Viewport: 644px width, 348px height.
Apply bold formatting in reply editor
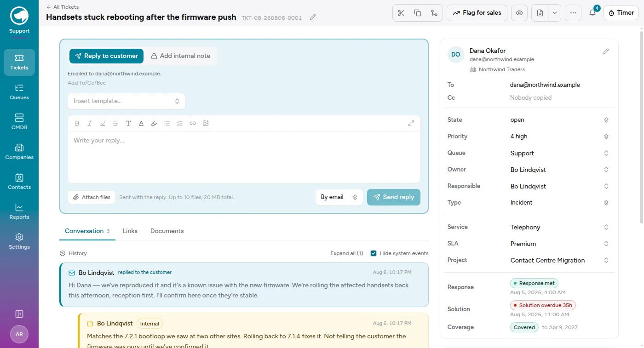pyautogui.click(x=77, y=123)
